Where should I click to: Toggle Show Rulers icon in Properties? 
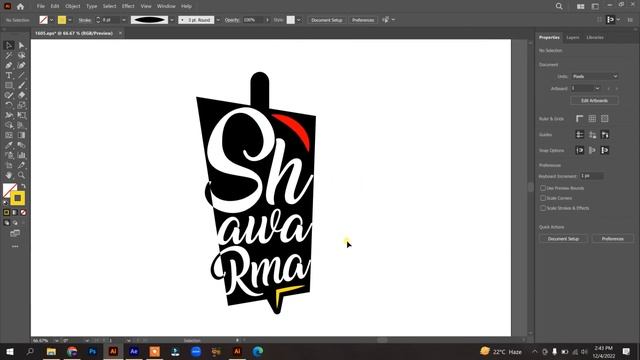580,118
